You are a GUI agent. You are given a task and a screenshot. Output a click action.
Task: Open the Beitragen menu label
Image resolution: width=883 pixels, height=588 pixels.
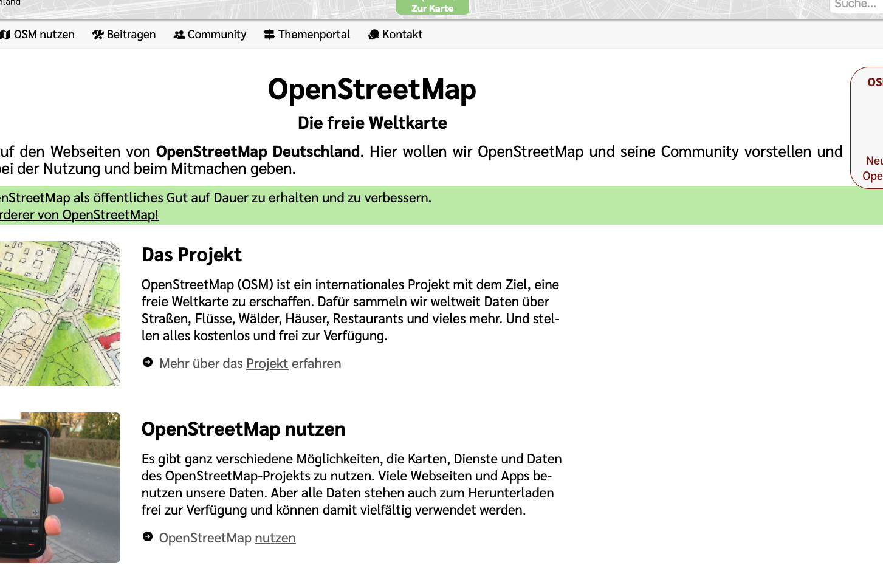(131, 35)
